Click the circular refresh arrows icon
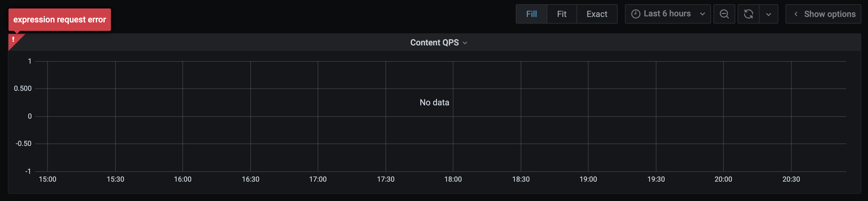The image size is (868, 201). pyautogui.click(x=748, y=14)
